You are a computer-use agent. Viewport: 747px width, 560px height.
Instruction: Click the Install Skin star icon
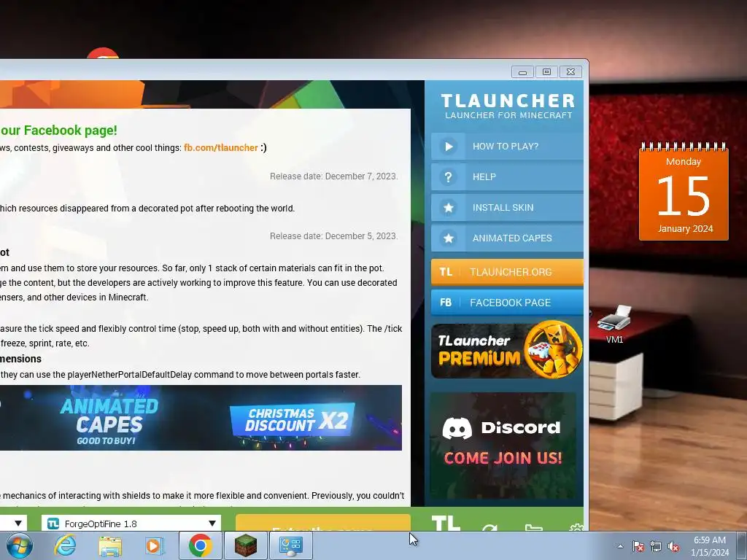(x=449, y=208)
